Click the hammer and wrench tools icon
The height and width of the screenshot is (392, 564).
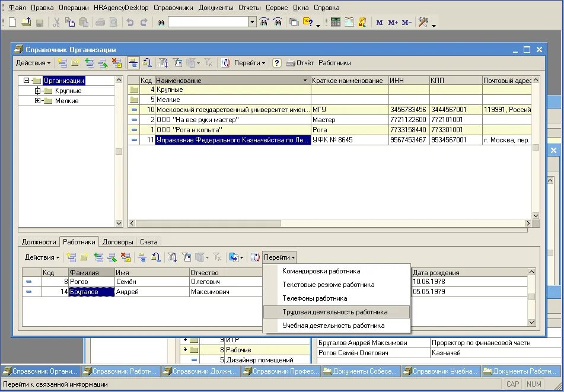423,22
